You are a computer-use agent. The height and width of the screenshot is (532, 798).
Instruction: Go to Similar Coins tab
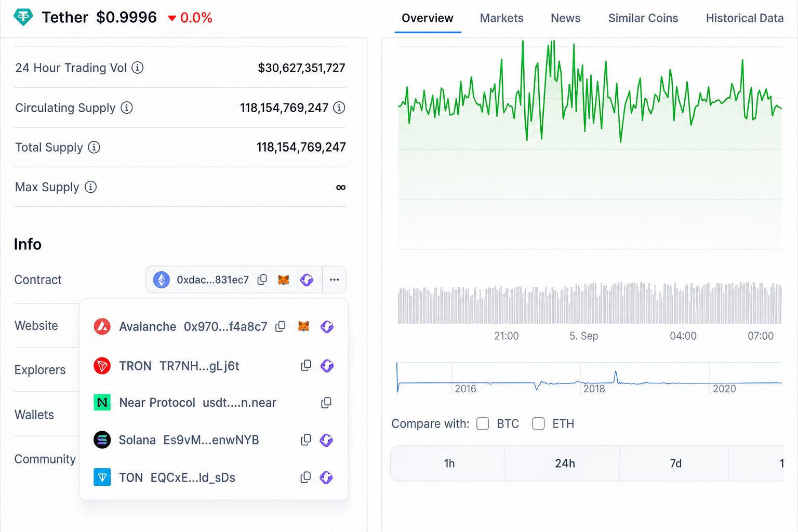pos(643,18)
